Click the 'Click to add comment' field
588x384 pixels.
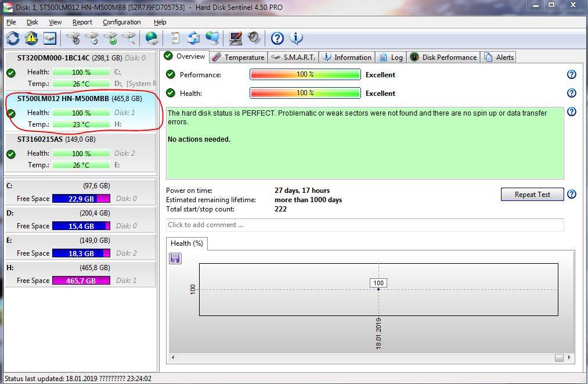click(x=365, y=225)
